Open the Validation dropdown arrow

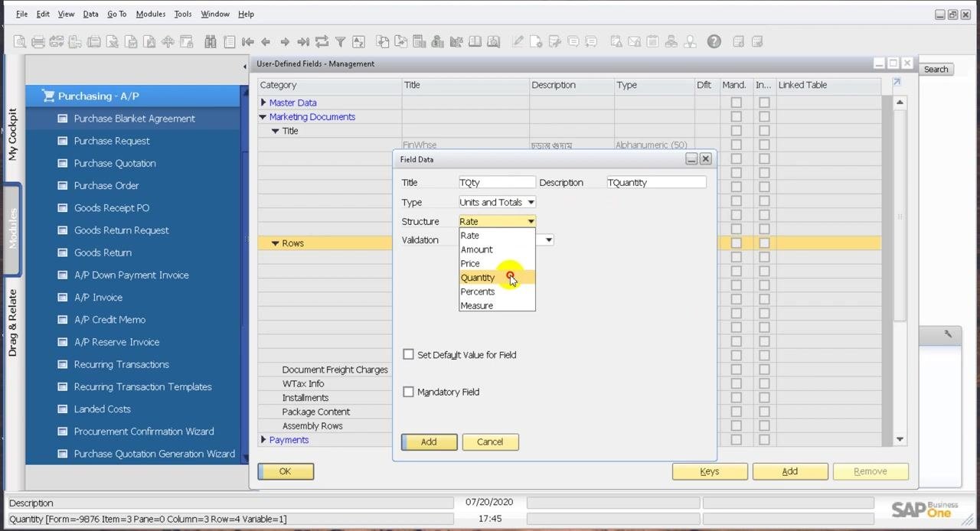(x=549, y=240)
